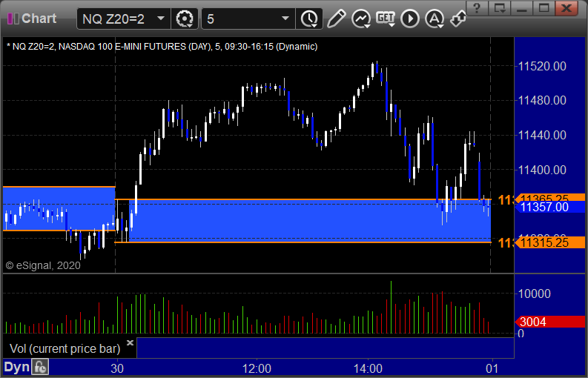Minimize the Chart window
Image resolution: width=588 pixels, height=378 pixels.
coord(521,8)
